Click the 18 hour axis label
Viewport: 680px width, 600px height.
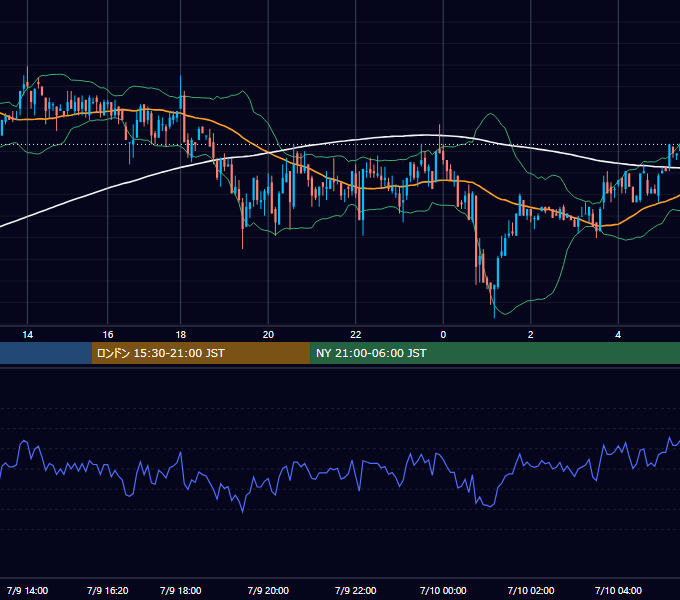tap(180, 335)
